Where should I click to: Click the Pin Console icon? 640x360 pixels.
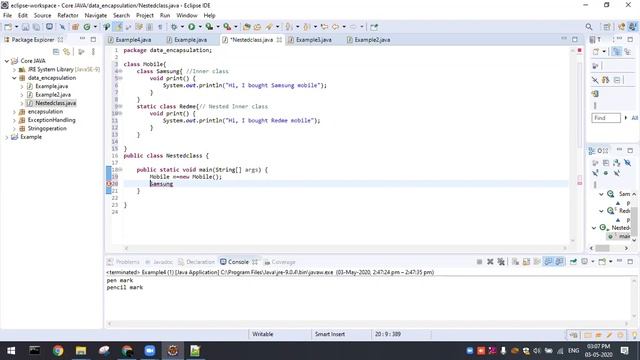573,262
